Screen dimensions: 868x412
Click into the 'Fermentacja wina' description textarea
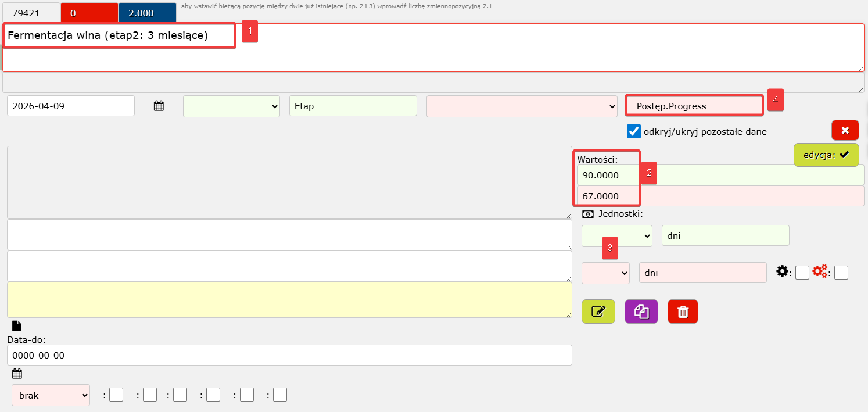coord(433,48)
